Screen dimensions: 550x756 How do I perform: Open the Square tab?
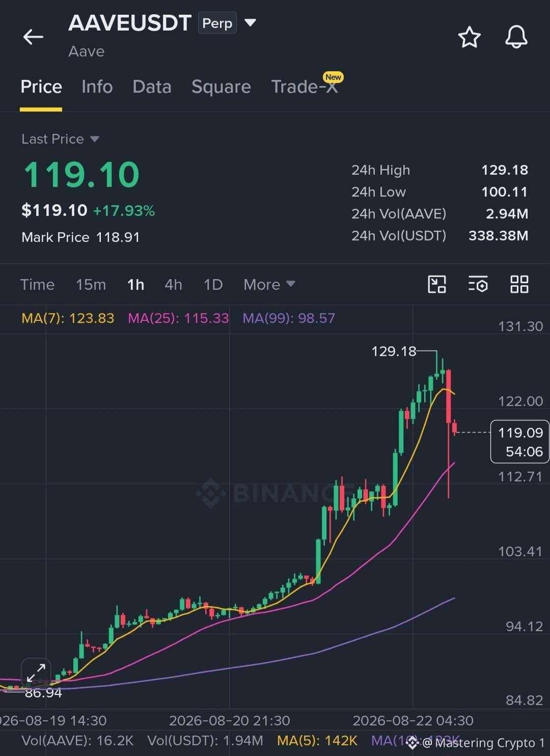click(221, 87)
